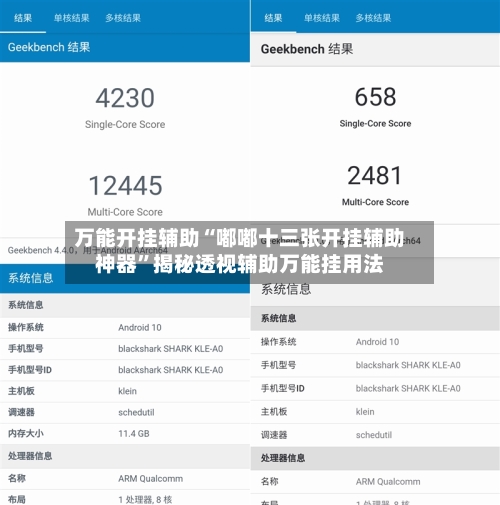The width and height of the screenshot is (500, 505).
Task: Click left 操作系统 row Android 10 value
Action: click(140, 328)
